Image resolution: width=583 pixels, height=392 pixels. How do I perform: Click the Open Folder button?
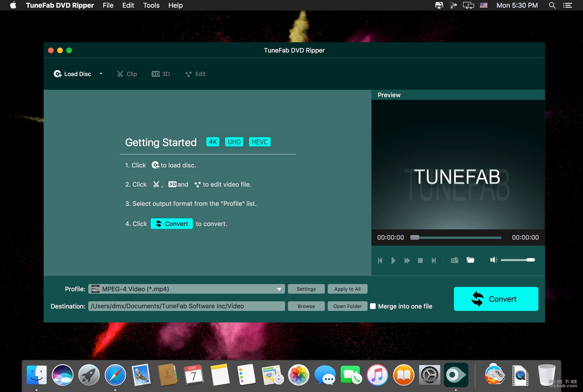pos(347,306)
